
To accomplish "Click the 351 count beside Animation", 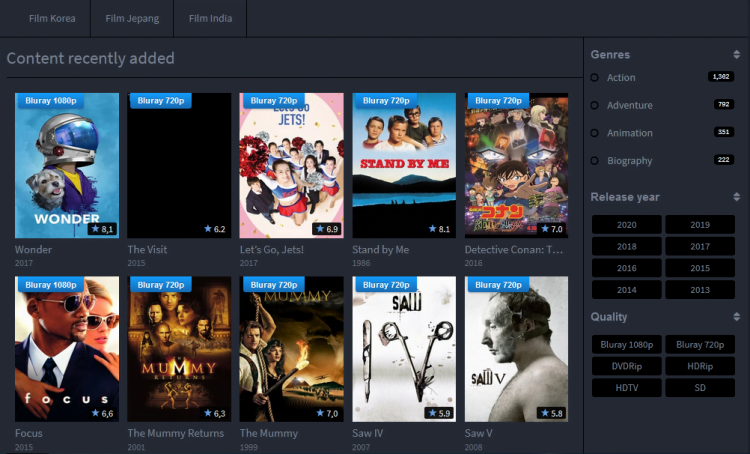I will click(724, 132).
